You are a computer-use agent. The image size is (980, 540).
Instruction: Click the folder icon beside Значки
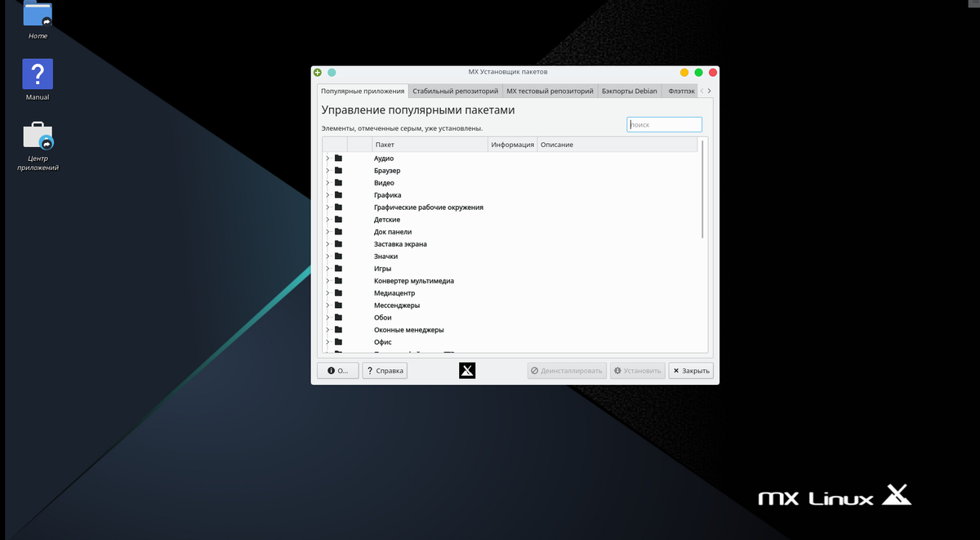tap(338, 257)
